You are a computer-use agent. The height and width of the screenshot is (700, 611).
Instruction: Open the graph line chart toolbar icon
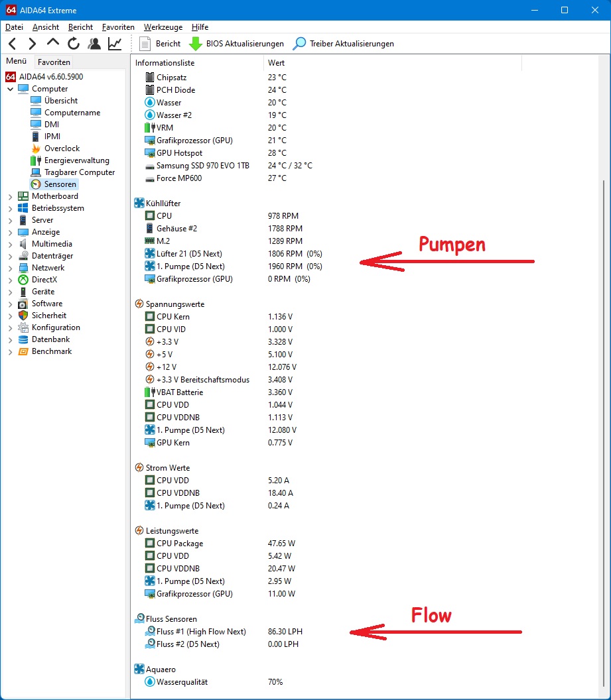click(x=115, y=44)
